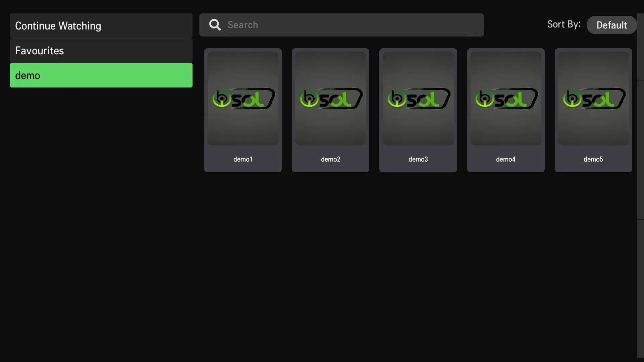The height and width of the screenshot is (362, 644).
Task: Open the demo1 poster logo
Action: coord(243,99)
